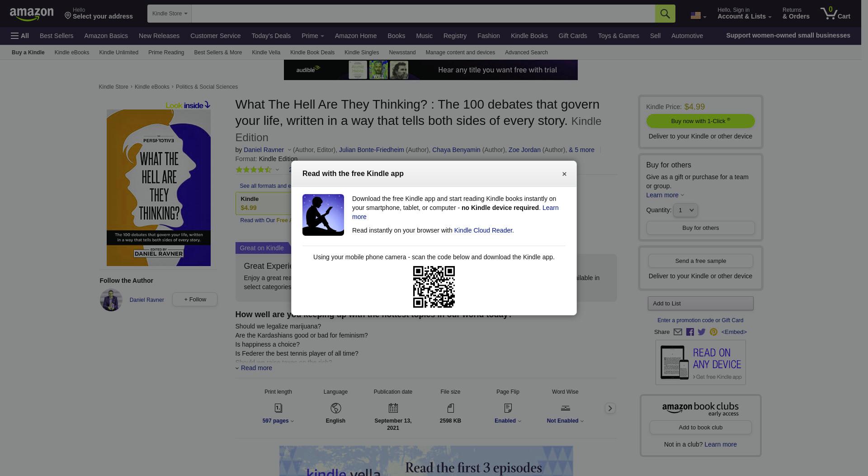Open the Kindle Store search category dropdown

pyautogui.click(x=170, y=14)
